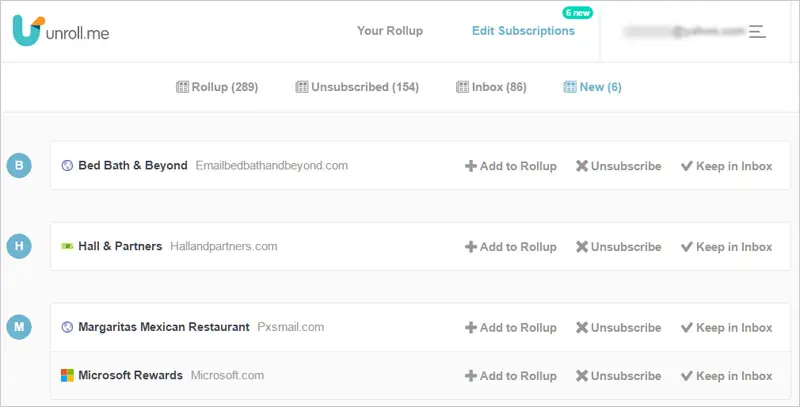The height and width of the screenshot is (407, 800).
Task: Select the Hall & Partners name
Action: point(120,246)
